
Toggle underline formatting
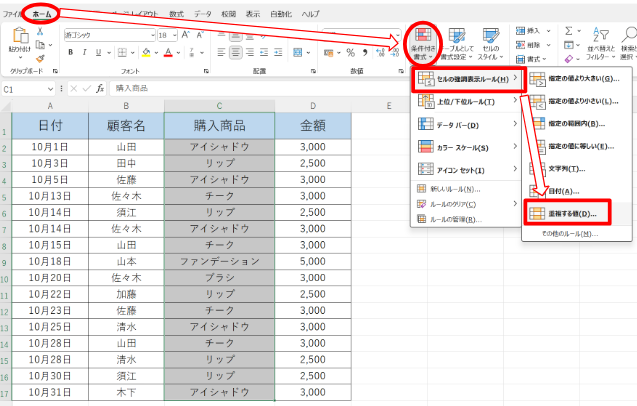(98, 52)
